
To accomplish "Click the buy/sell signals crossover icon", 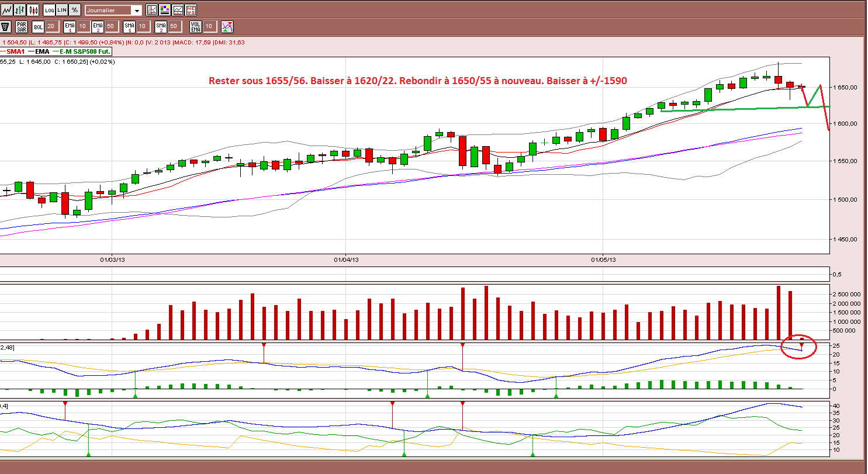I will pos(227,26).
